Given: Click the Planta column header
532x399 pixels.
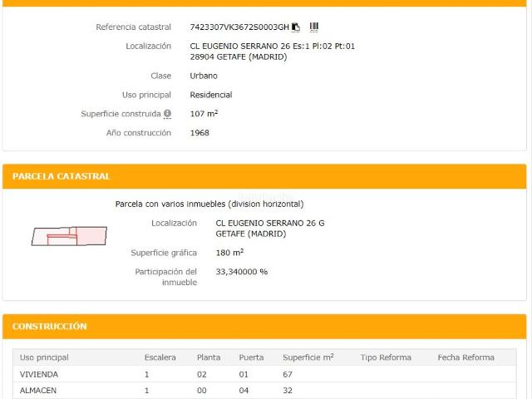Looking at the screenshot, I should point(209,357).
